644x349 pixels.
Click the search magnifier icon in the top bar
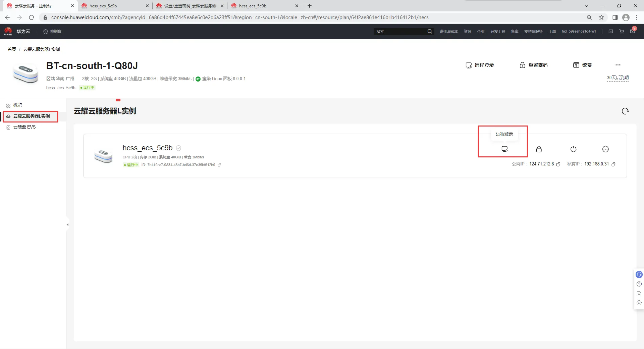coord(430,31)
